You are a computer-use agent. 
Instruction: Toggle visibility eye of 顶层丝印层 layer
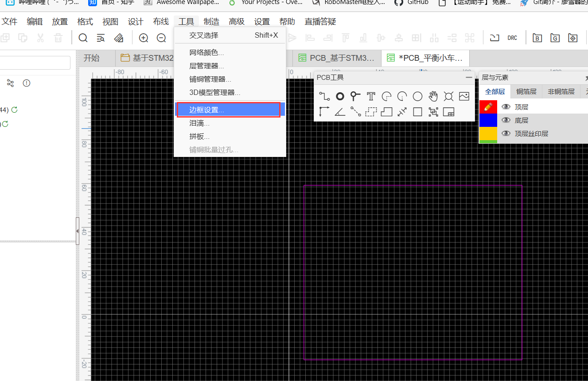click(506, 133)
